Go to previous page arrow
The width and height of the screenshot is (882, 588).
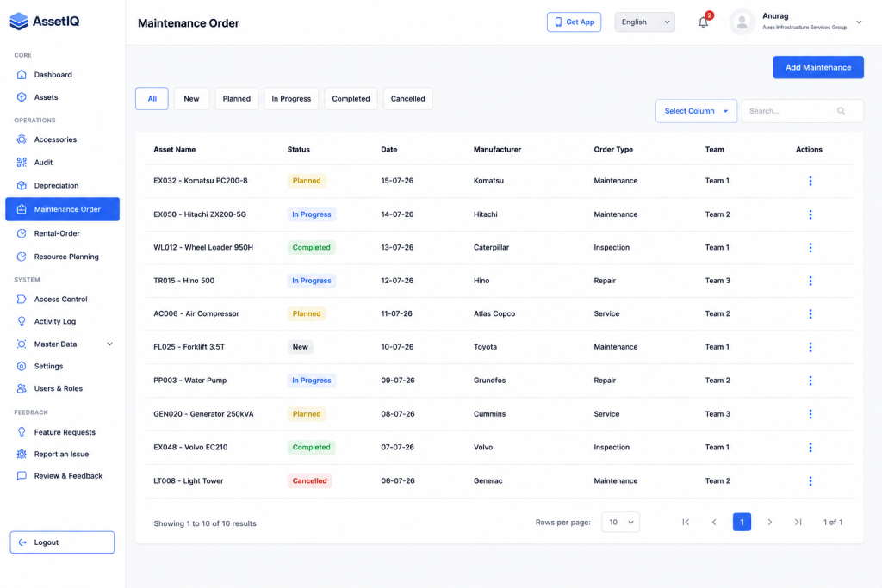pos(714,523)
